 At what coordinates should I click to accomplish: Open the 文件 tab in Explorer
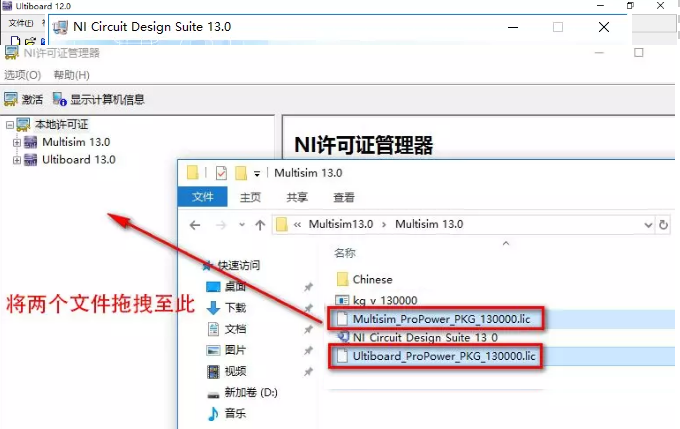[203, 198]
